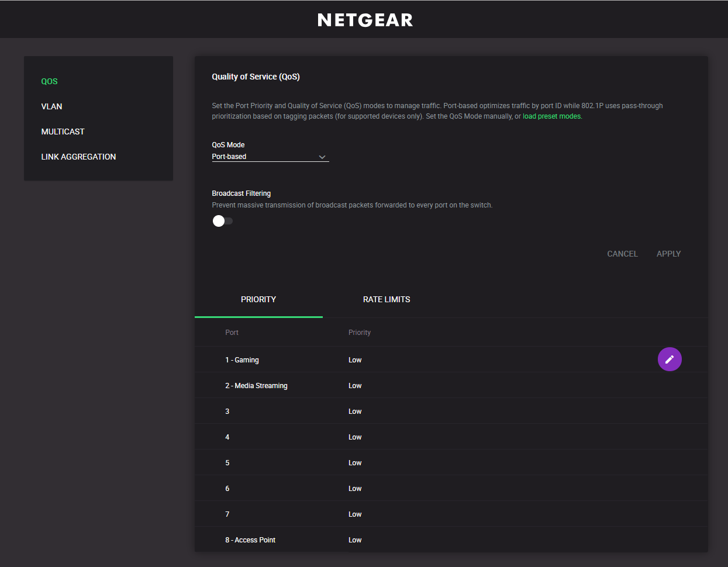Click the Quality of Service (QoS) heading
This screenshot has width=728, height=567.
[256, 77]
